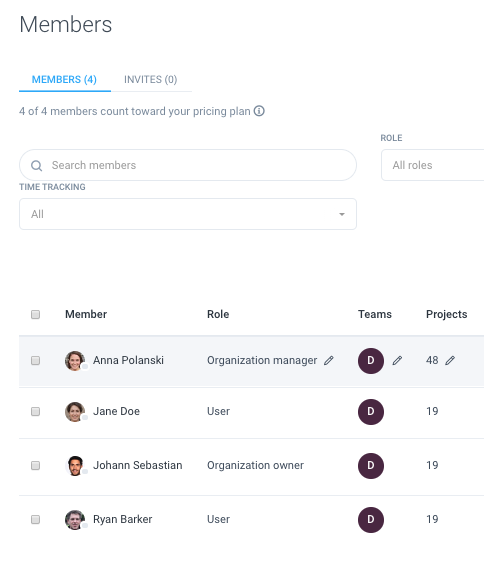Switch to the Invites (0) tab
The height and width of the screenshot is (564, 484).
point(151,79)
